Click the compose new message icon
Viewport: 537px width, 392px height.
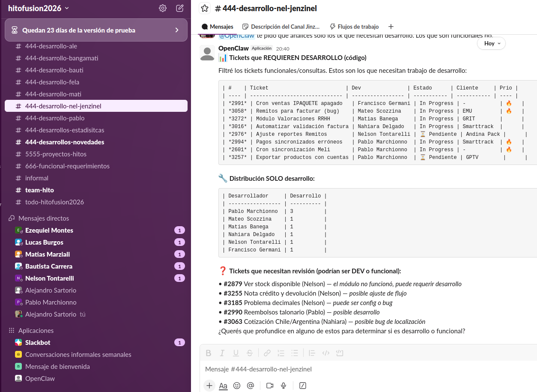180,8
